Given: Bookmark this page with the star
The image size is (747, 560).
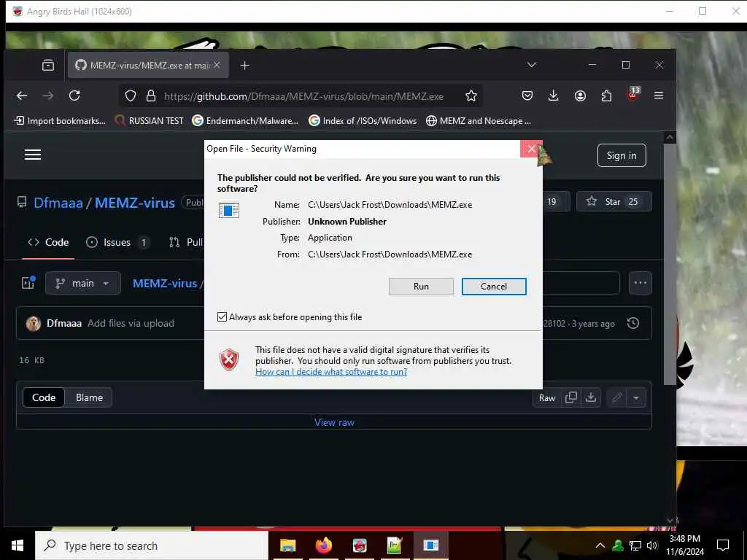Looking at the screenshot, I should 471,96.
